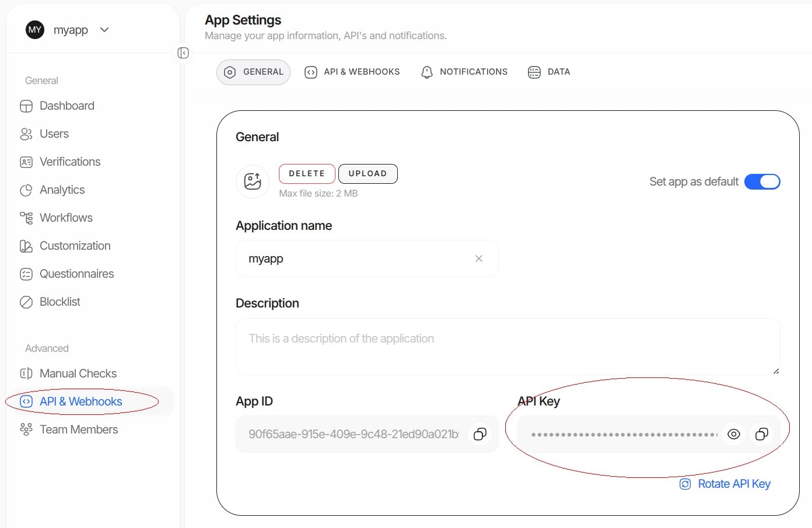The width and height of the screenshot is (812, 528).
Task: Click the copy icon next to App ID
Action: 480,434
